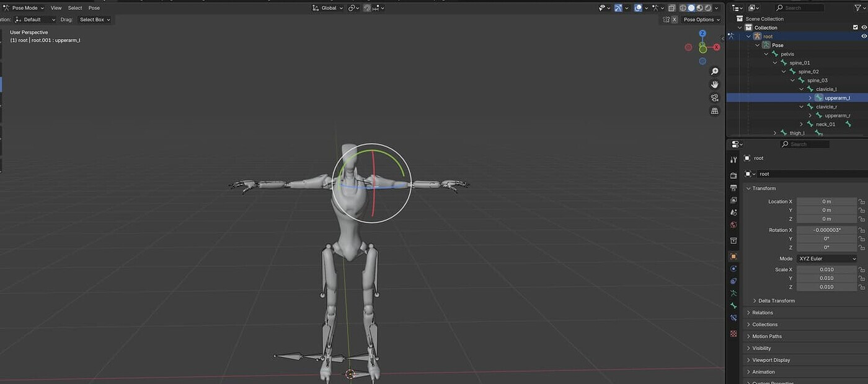Open the Pose menu

(94, 8)
